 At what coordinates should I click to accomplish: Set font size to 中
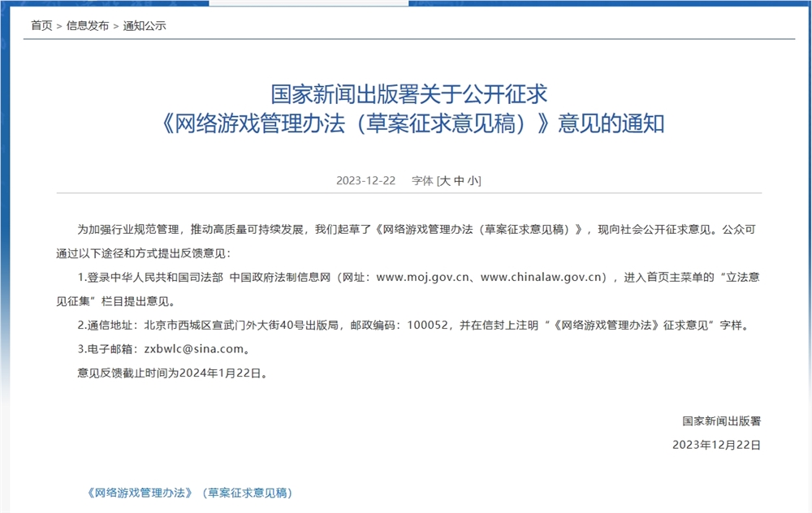459,181
